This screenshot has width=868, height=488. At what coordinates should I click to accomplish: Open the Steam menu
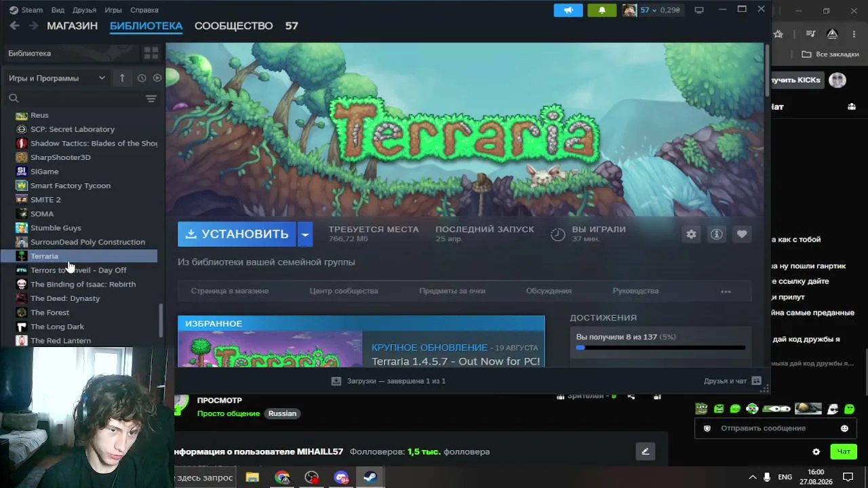(27, 10)
